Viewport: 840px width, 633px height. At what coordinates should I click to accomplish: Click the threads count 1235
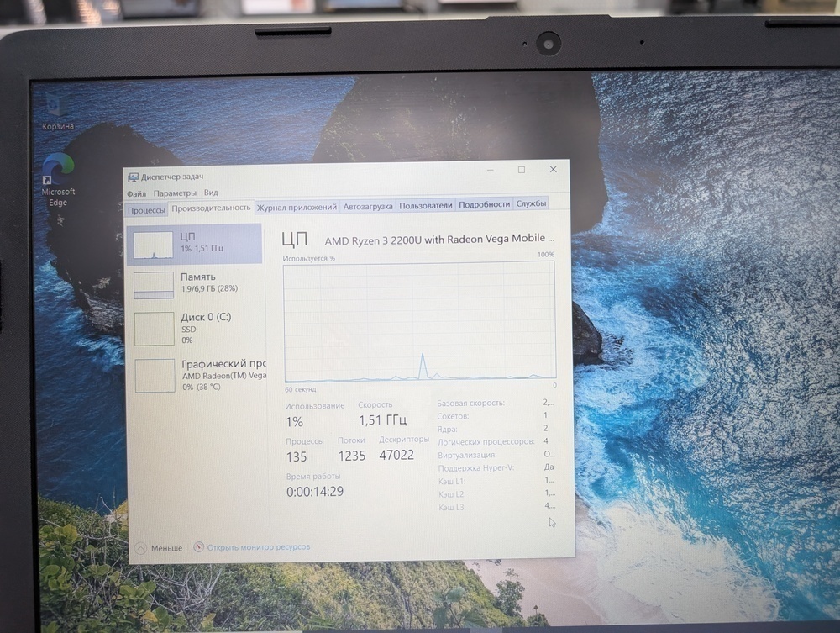click(x=351, y=456)
